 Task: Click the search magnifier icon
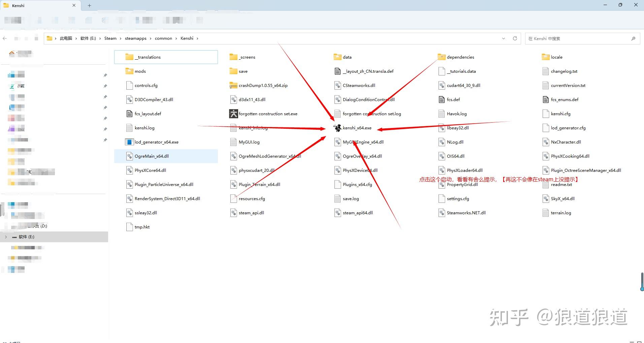point(633,38)
